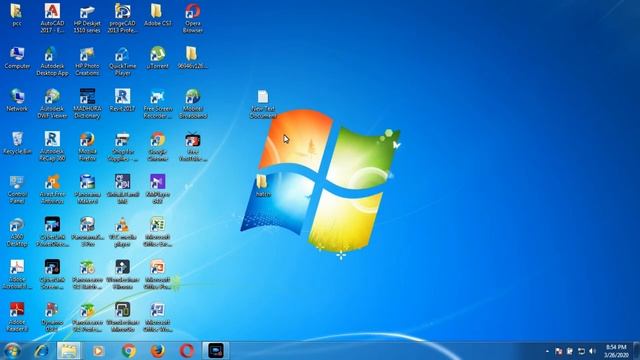Open Firefox from the taskbar

[x=158, y=351]
